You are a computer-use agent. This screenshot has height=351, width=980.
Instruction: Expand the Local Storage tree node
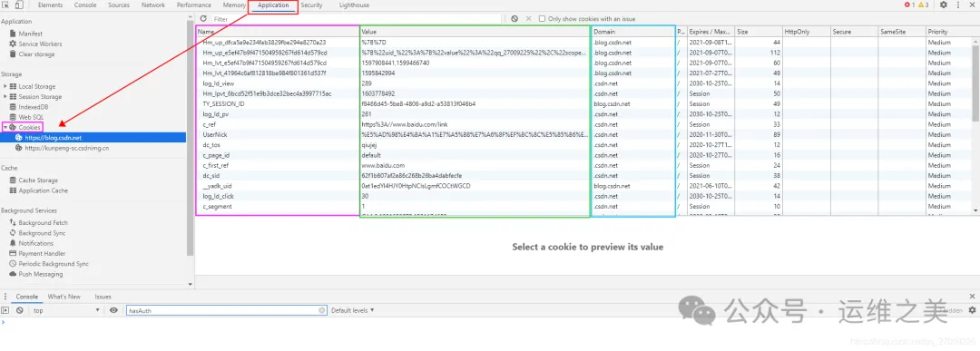click(x=5, y=86)
